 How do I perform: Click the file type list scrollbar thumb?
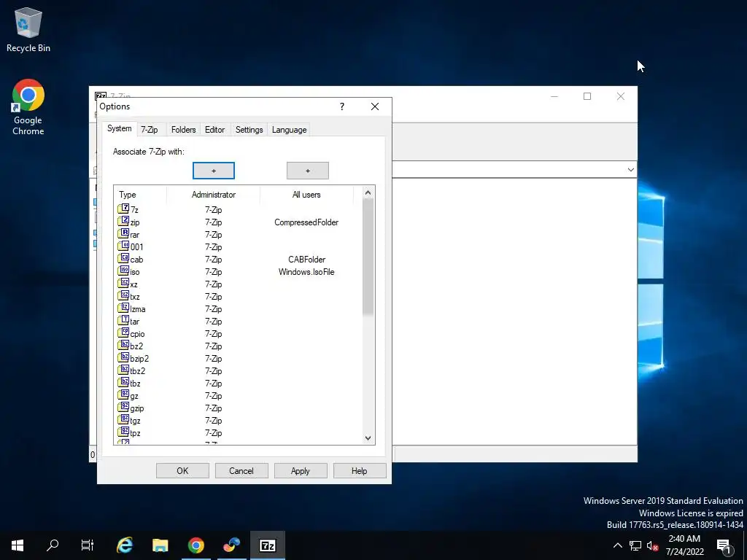(368, 257)
